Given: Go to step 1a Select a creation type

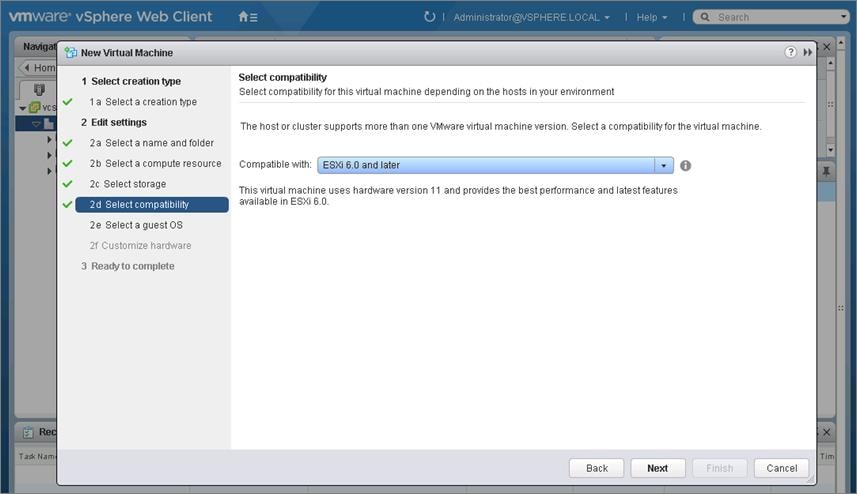Looking at the screenshot, I should click(x=143, y=102).
